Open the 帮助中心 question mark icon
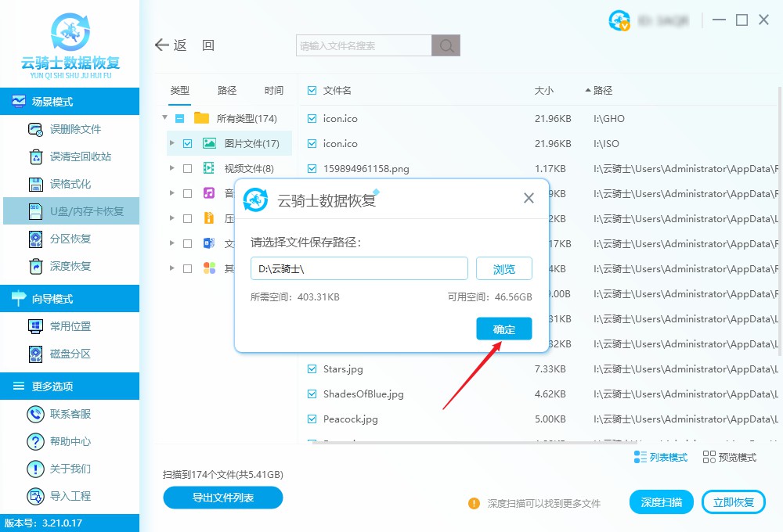This screenshot has height=532, width=783. 35,442
